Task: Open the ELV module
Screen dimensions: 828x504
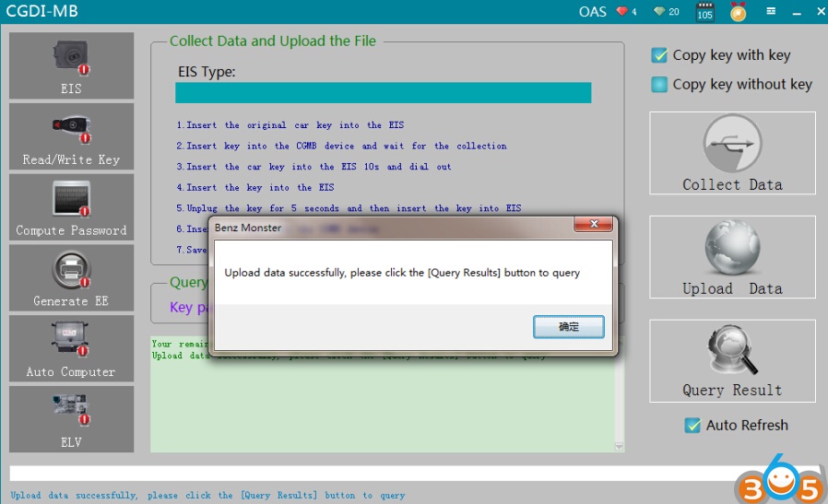Action: 71,419
